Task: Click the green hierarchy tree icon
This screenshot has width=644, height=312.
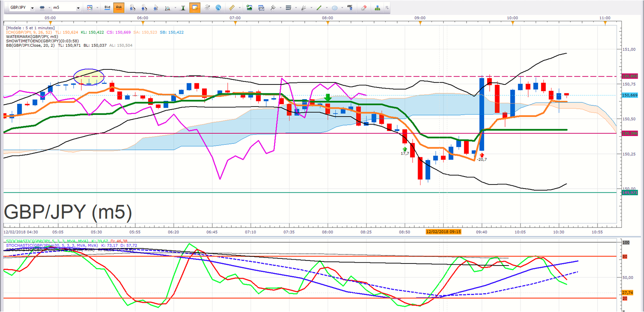Action: pos(377,8)
